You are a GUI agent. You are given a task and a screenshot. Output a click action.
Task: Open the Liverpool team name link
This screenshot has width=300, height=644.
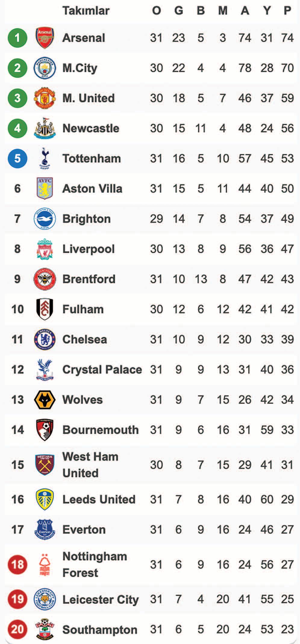[89, 249]
